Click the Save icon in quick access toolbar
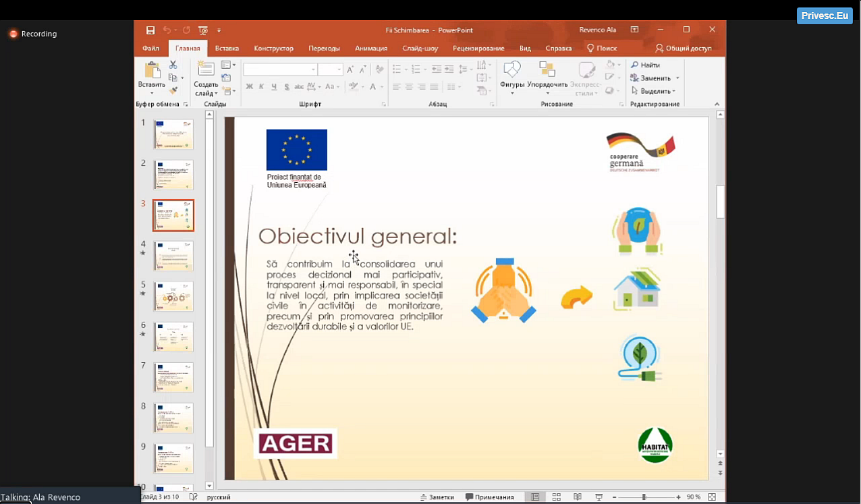The width and height of the screenshot is (861, 504). coord(150,30)
